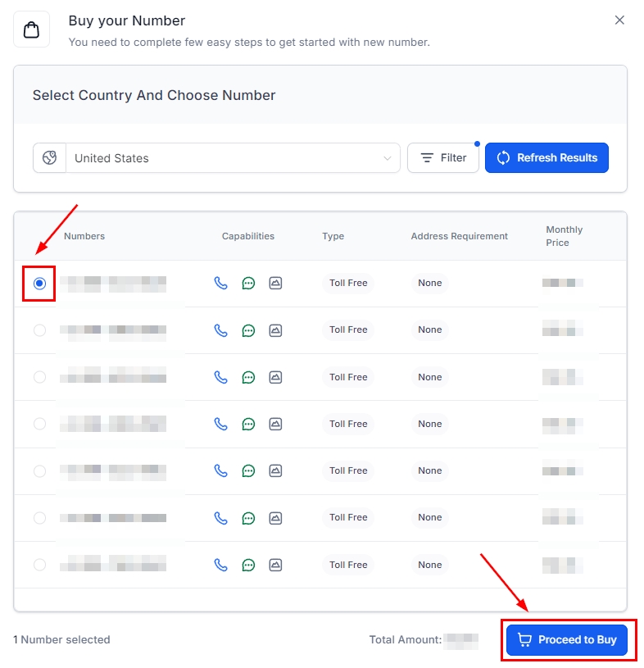
Task: Click voice call icon in last row
Action: 220,565
